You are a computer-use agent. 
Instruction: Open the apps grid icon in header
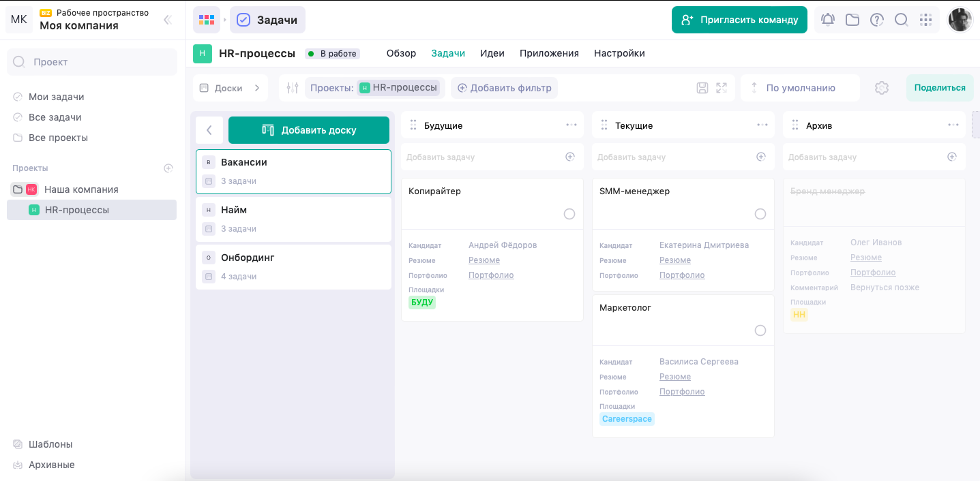[x=925, y=20]
